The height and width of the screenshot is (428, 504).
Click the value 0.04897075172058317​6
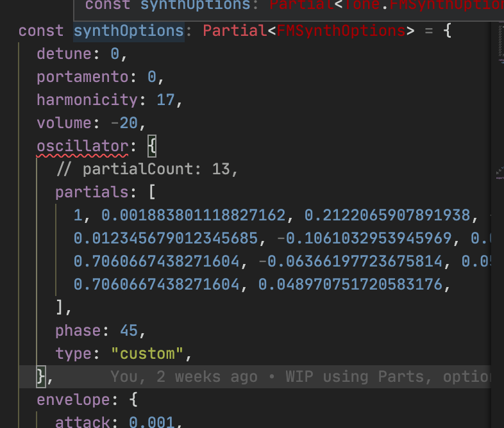click(350, 284)
